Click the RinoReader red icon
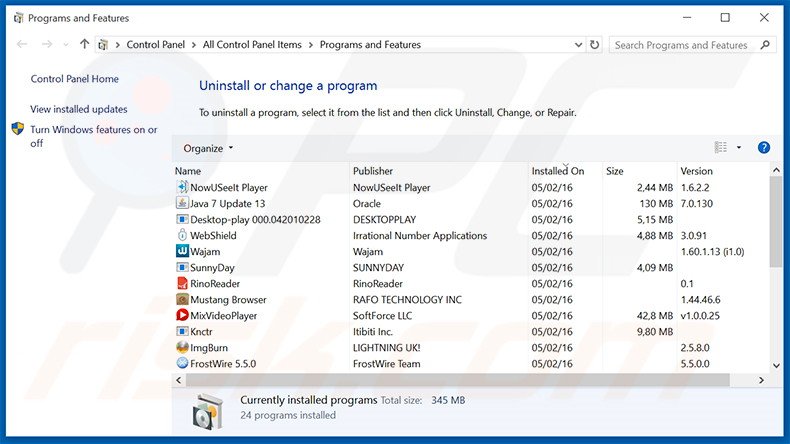 click(x=182, y=283)
